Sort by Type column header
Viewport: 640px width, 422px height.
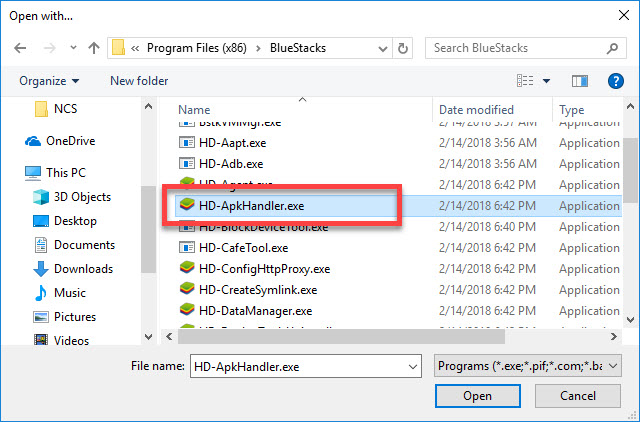click(571, 110)
